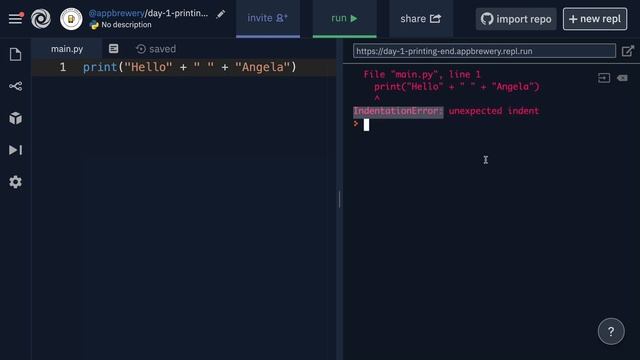Click the Replit swirl logo
640x360 pixels.
(x=41, y=18)
